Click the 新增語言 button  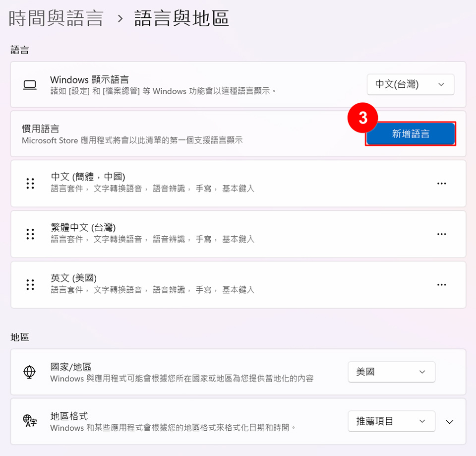pos(411,134)
